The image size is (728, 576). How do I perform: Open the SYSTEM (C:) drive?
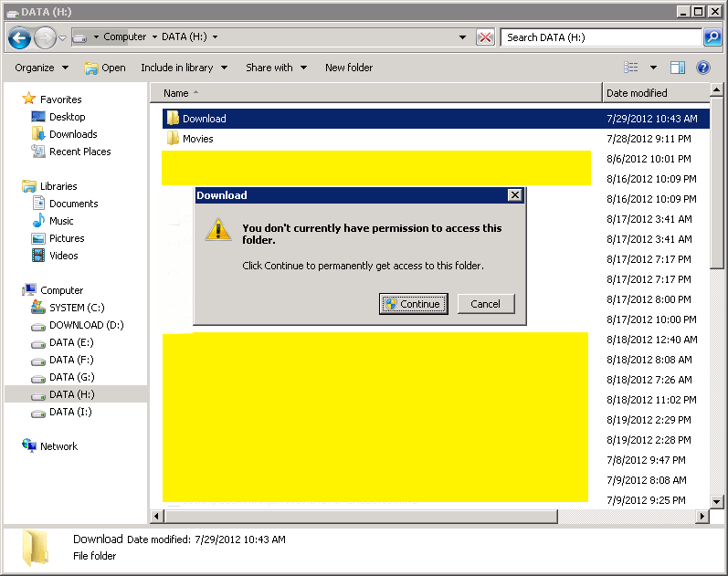[68, 308]
